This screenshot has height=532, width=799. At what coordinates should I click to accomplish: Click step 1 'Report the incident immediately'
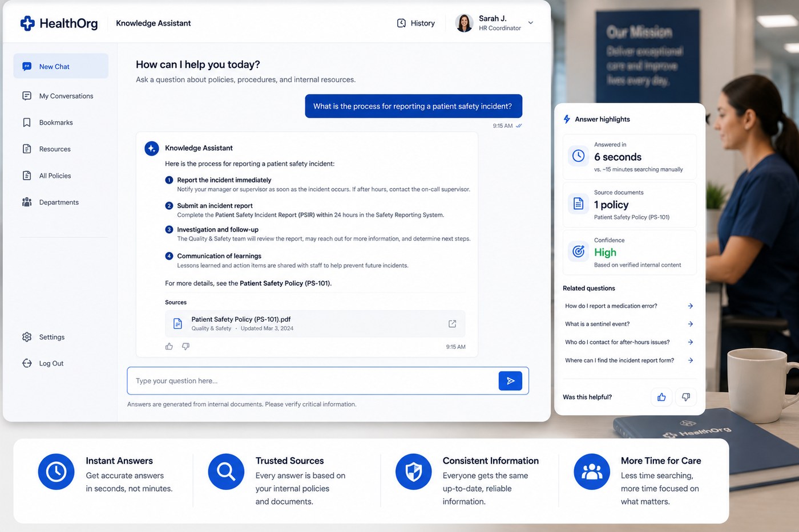[224, 180]
